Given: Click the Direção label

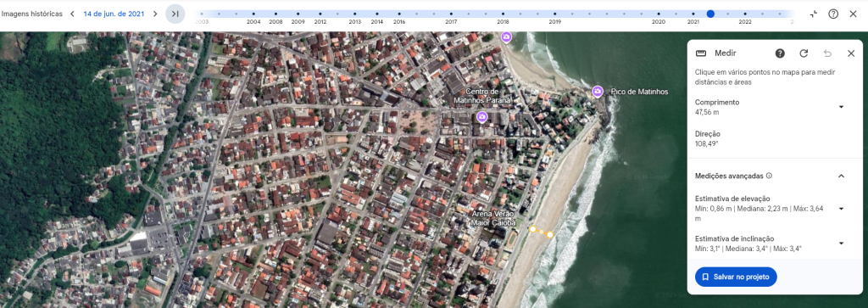Looking at the screenshot, I should [x=708, y=134].
